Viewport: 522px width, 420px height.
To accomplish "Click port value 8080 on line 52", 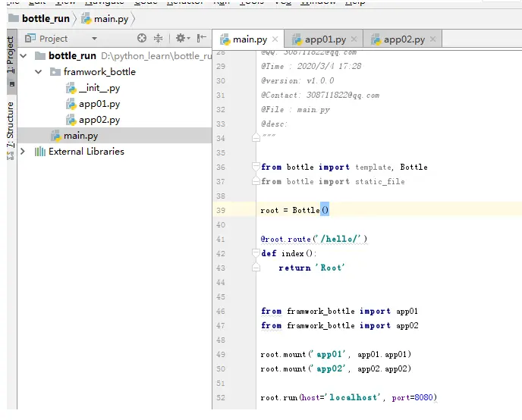I will tap(423, 397).
